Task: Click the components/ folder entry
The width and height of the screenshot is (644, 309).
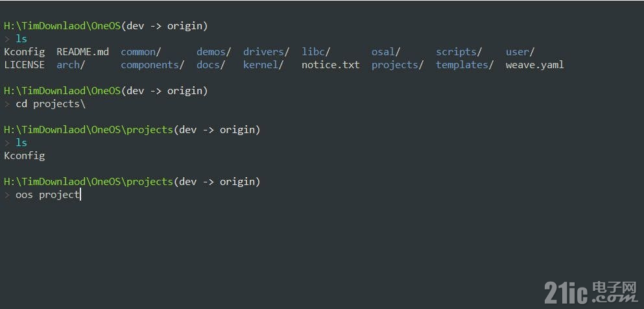Action: coord(152,65)
